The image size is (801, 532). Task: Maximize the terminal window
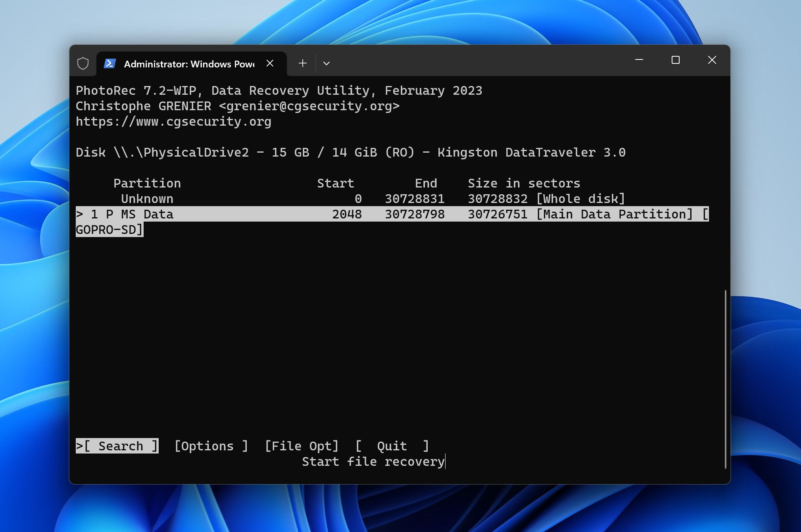(676, 60)
